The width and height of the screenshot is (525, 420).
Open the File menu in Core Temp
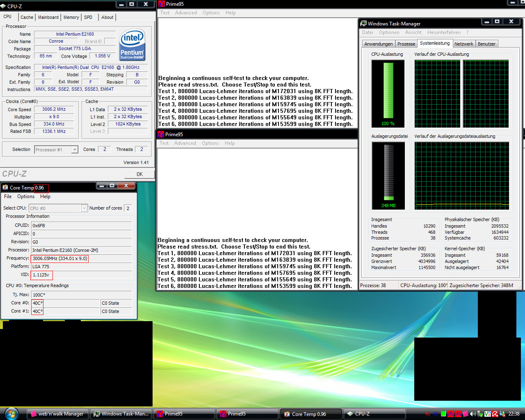(8, 196)
